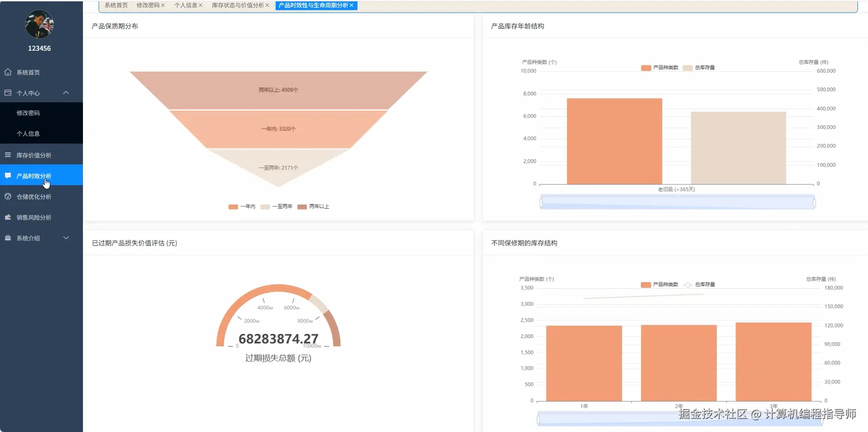Toggle 一年内 legend in funnel chart

pos(242,206)
